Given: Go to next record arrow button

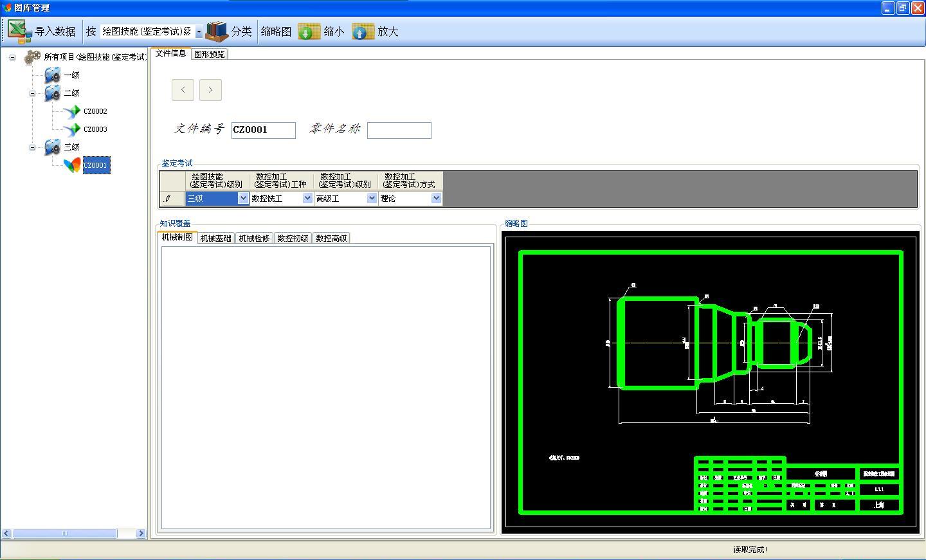Looking at the screenshot, I should 210,90.
